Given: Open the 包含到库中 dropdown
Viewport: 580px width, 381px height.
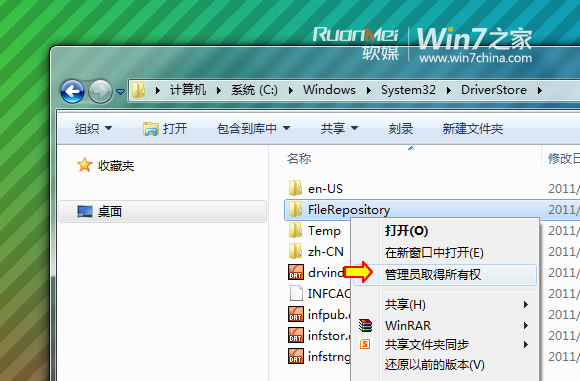Looking at the screenshot, I should pos(253,129).
